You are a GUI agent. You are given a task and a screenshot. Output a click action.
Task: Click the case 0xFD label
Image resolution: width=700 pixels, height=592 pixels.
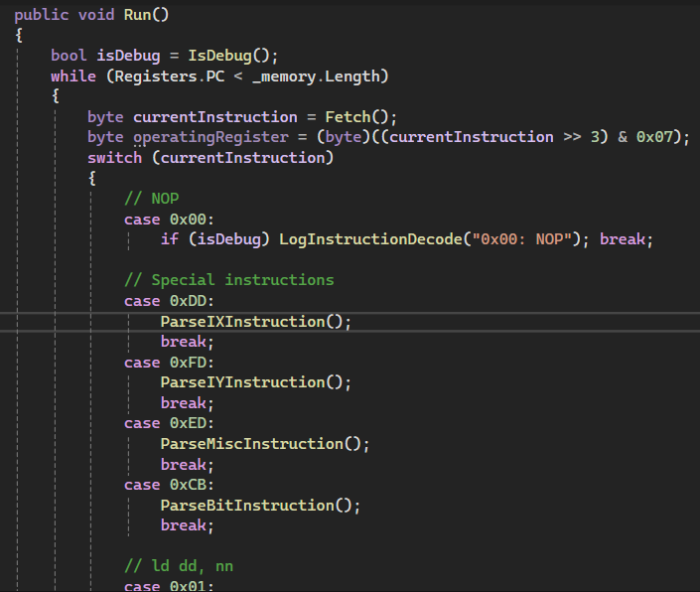point(169,363)
